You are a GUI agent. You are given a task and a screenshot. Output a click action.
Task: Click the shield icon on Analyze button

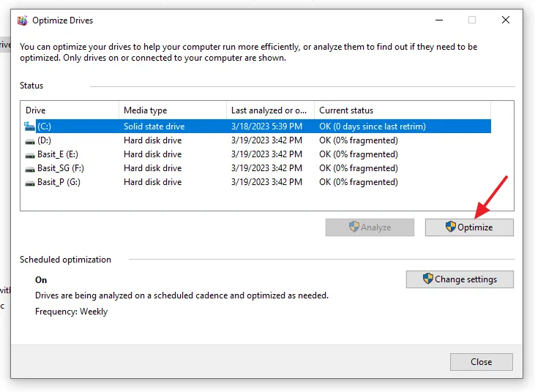coord(354,226)
